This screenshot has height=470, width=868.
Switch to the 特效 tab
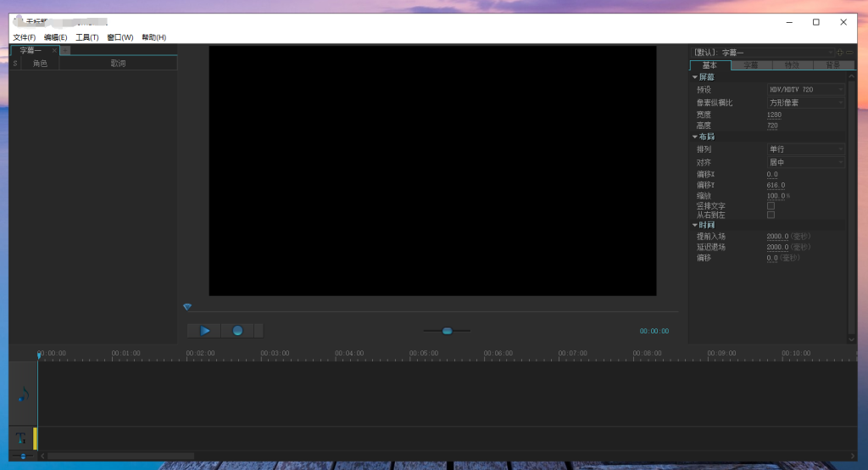click(792, 65)
